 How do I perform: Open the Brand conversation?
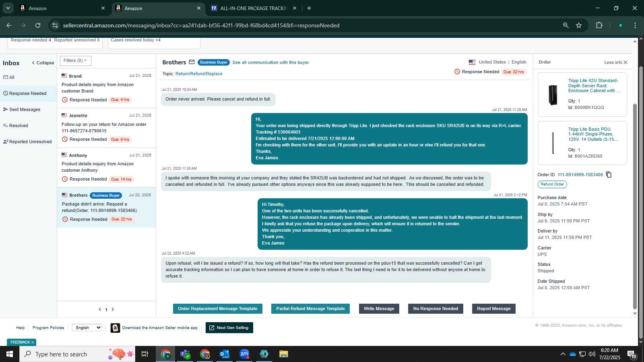click(106, 88)
